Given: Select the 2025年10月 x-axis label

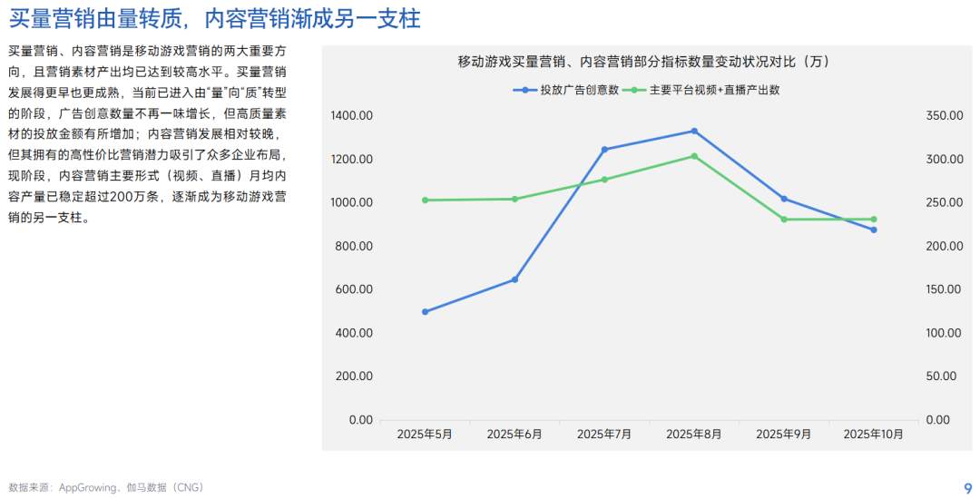Looking at the screenshot, I should tap(874, 434).
